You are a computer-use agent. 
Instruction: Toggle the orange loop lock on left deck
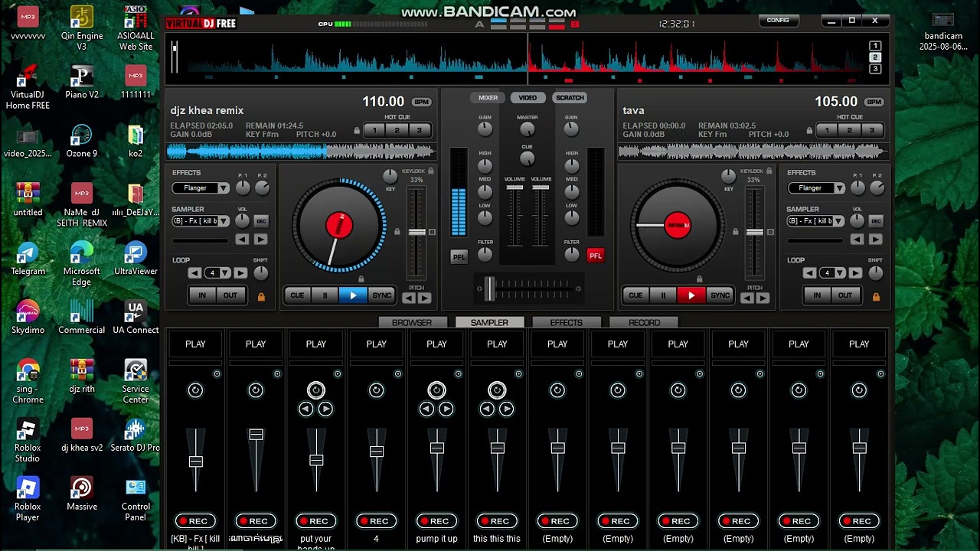point(261,296)
